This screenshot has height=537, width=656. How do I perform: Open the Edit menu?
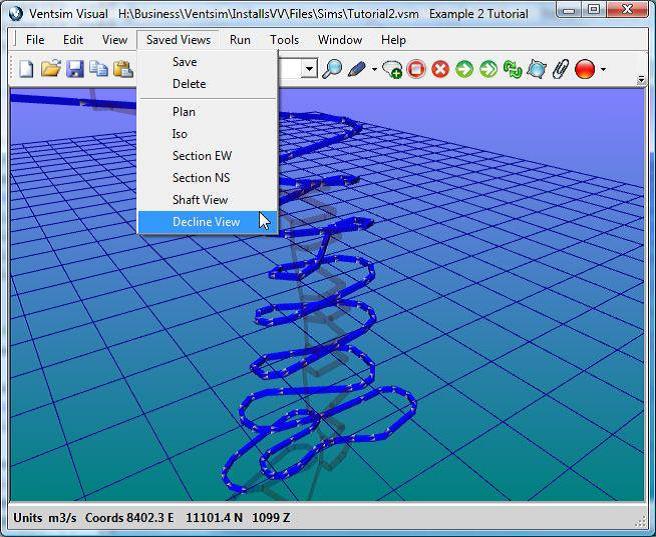click(x=73, y=40)
